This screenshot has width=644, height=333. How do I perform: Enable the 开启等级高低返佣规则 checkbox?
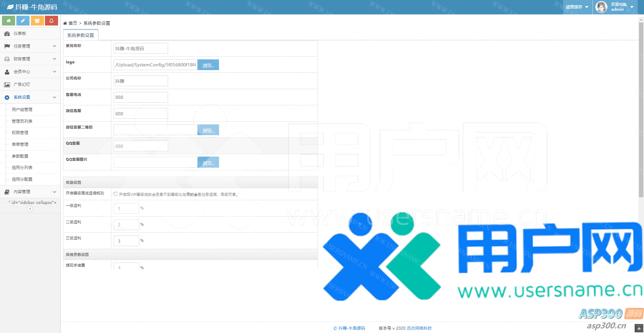click(x=116, y=194)
